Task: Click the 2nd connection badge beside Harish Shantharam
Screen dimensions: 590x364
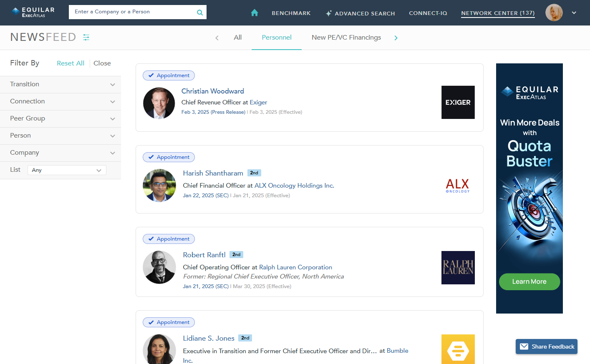Action: 254,173
